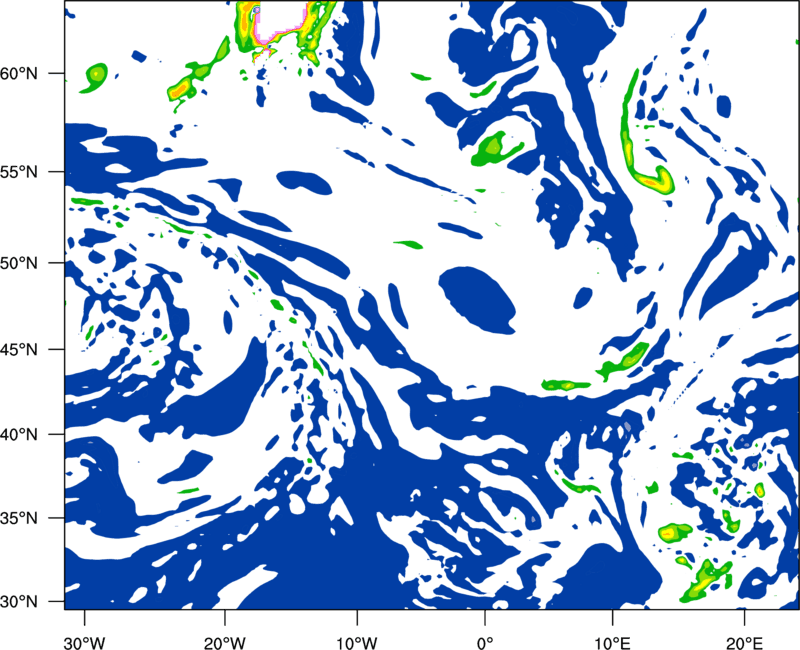Click the 45°N latitude label
800x650 pixels.
(19, 350)
